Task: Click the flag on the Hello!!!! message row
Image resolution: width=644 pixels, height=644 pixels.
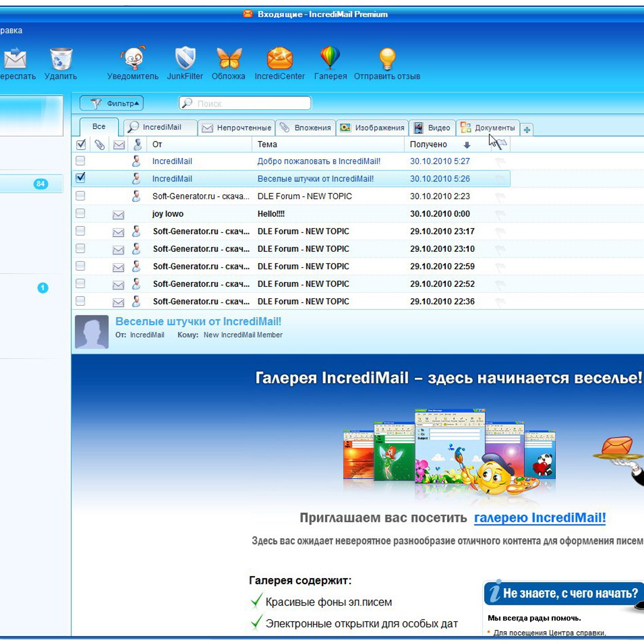Action: [x=500, y=215]
